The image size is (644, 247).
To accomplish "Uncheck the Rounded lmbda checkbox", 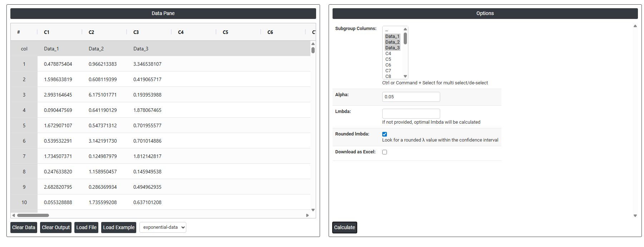I will coord(384,134).
